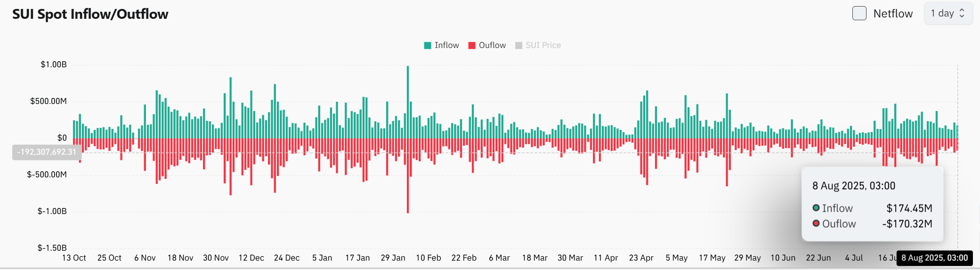
Task: Click the 8 Aug 2025, 03:00 axis label
Action: 935,258
